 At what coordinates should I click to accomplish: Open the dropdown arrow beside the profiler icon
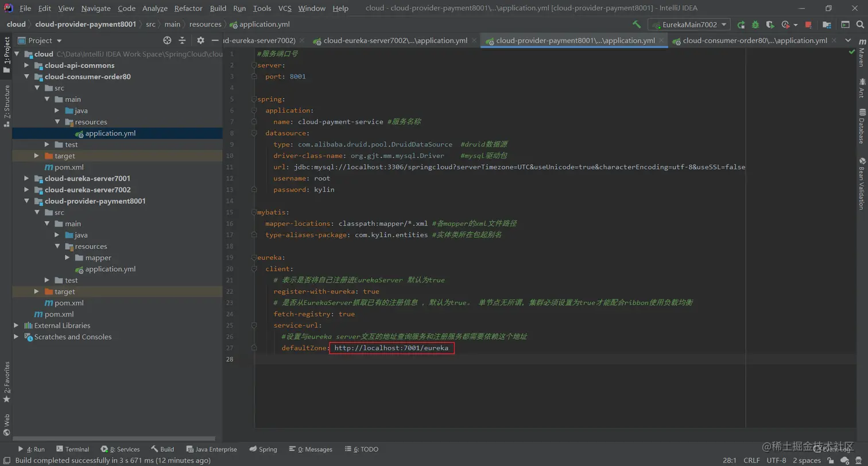796,25
